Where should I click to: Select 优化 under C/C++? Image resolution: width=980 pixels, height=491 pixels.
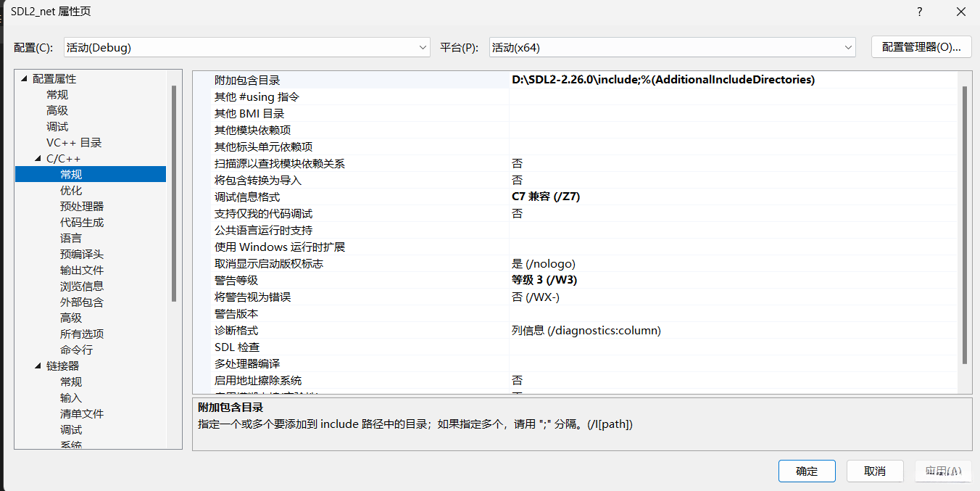point(71,191)
